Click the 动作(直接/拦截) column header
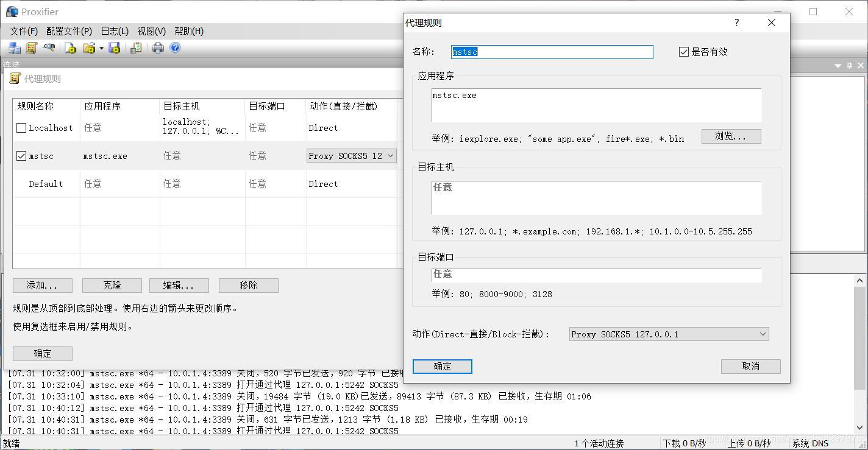 352,106
